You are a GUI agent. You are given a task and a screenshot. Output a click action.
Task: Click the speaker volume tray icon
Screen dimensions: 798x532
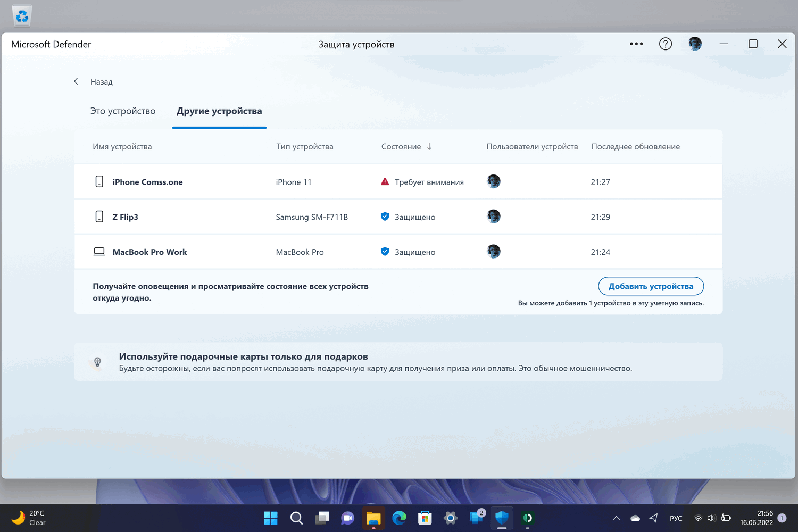pos(711,518)
